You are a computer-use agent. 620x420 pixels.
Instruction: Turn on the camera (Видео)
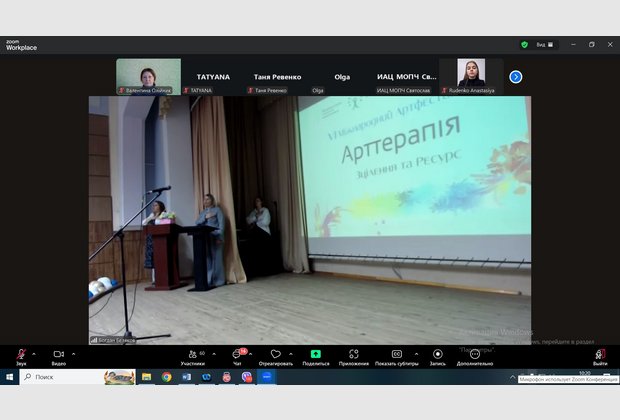(x=58, y=355)
